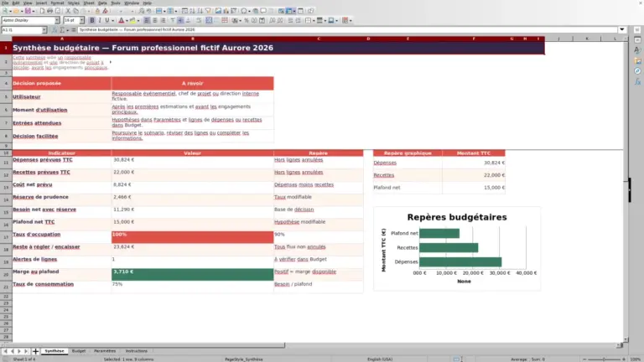Switch to the Paramètres sheet tab
The image size is (644, 362).
pyautogui.click(x=105, y=351)
